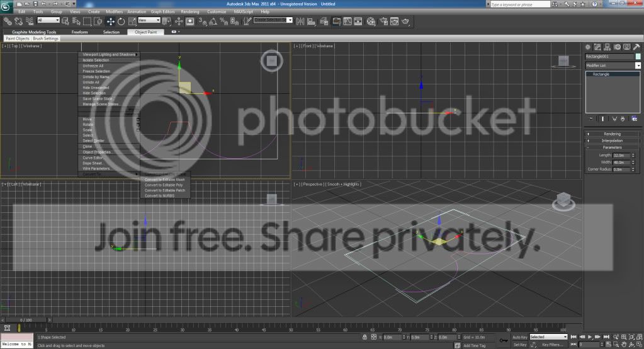Toggle the Set Key mode button

point(519,345)
